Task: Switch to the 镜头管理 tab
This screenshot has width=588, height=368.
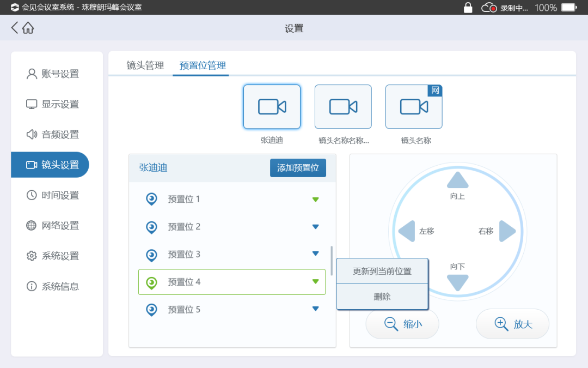Action: coord(145,65)
